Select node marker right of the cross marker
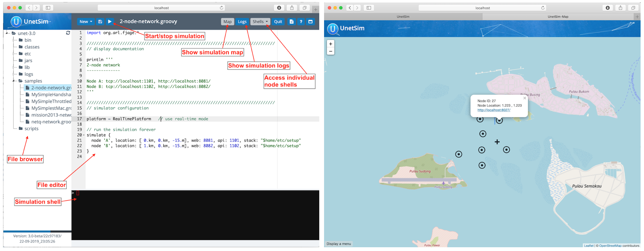The image size is (644, 251). [506, 149]
